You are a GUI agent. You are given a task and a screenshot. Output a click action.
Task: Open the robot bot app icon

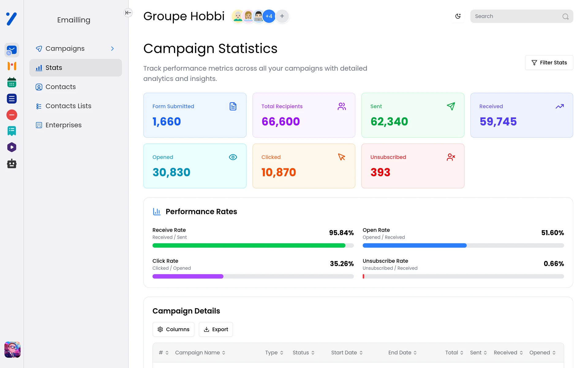pos(12,164)
